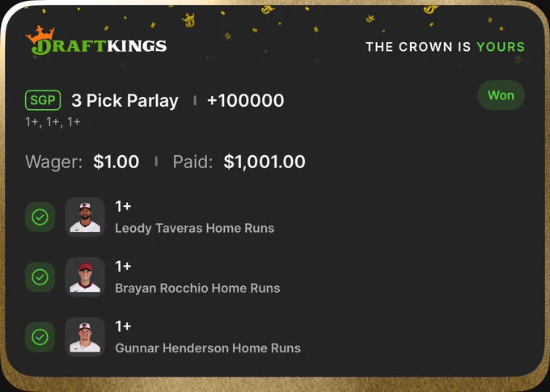550x392 pixels.
Task: Click the 1+, 1+, 1+ summary line
Action: 53,122
